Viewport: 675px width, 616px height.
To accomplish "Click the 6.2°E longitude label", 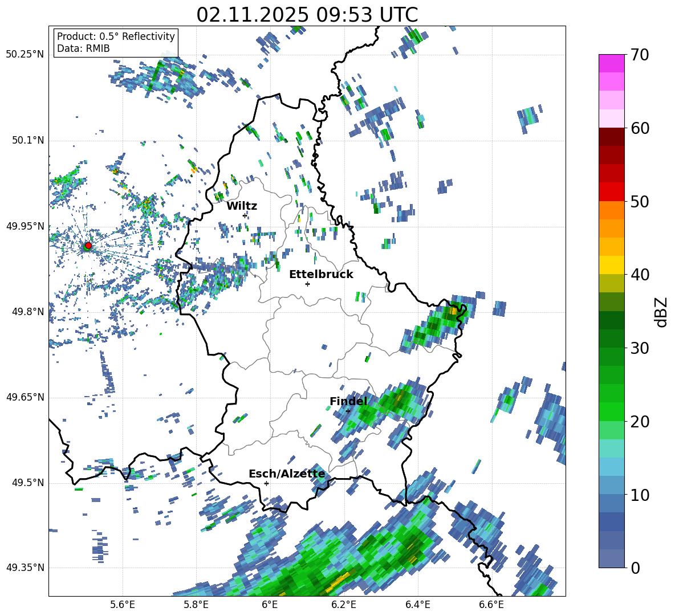I will click(x=344, y=605).
